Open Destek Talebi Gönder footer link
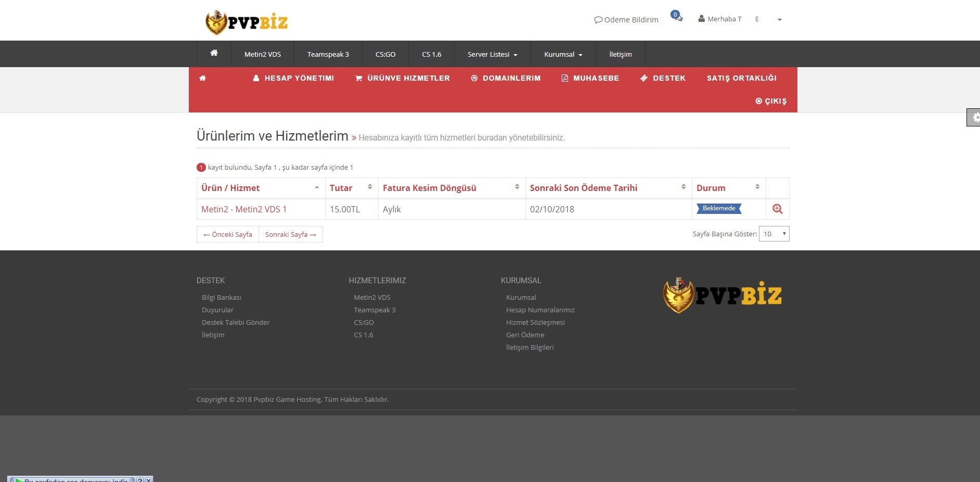 click(236, 322)
